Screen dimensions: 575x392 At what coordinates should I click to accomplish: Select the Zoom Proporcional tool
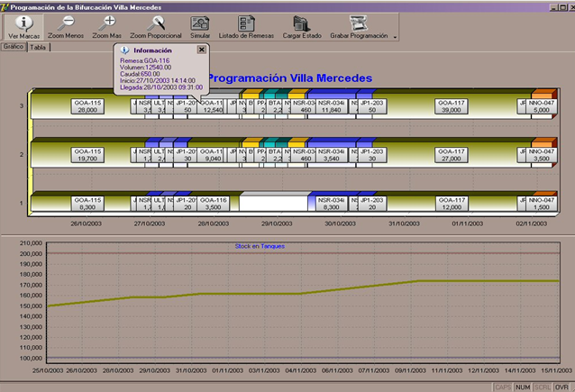(156, 27)
